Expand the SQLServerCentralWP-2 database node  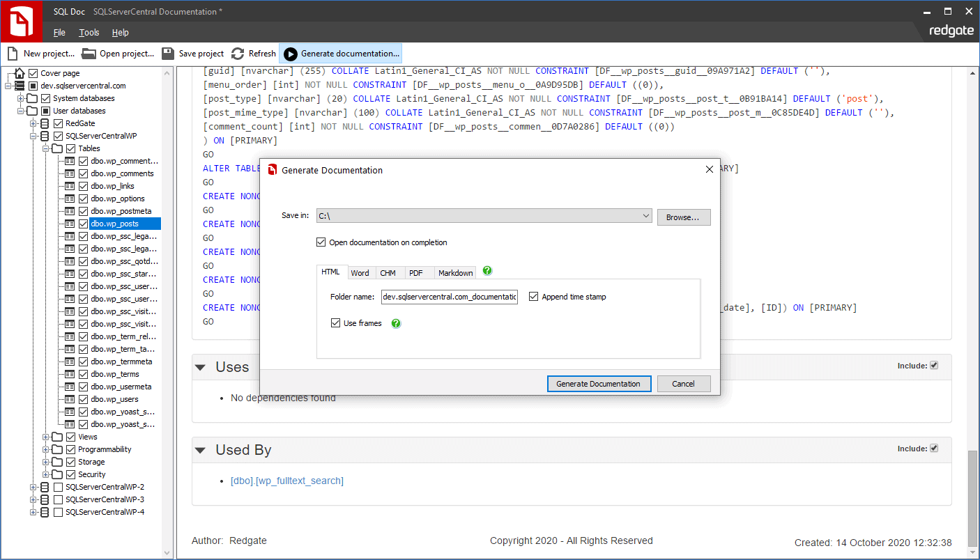click(x=33, y=487)
